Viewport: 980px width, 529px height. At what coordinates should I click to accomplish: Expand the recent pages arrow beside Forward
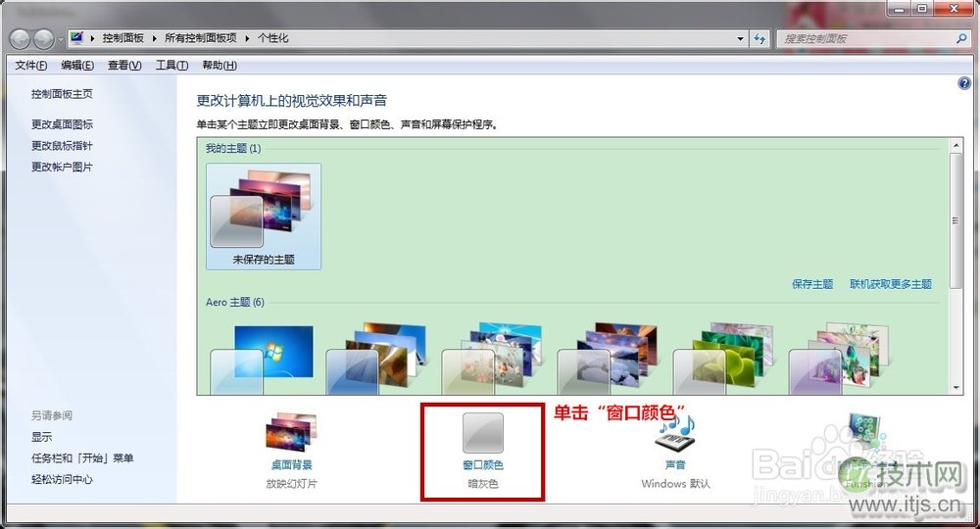click(60, 39)
